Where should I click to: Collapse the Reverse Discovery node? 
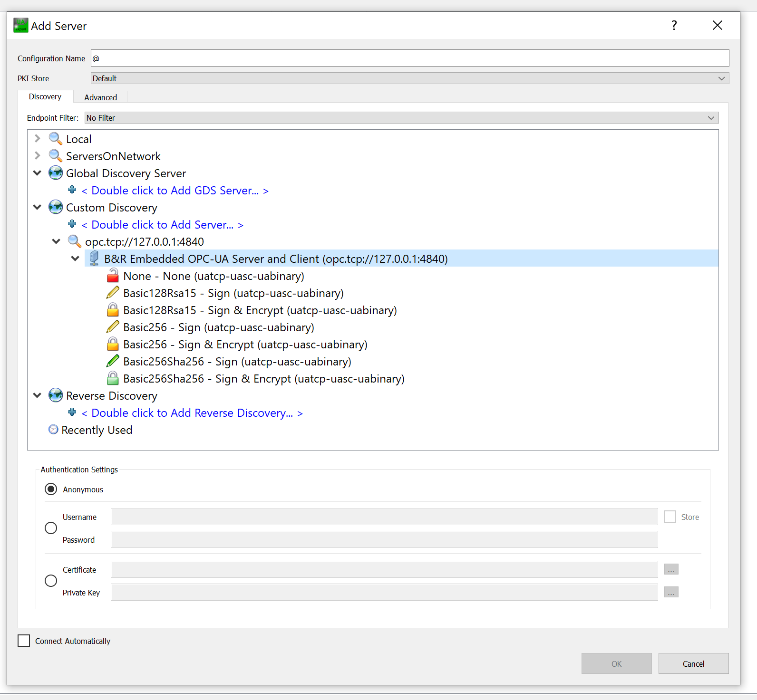click(37, 395)
